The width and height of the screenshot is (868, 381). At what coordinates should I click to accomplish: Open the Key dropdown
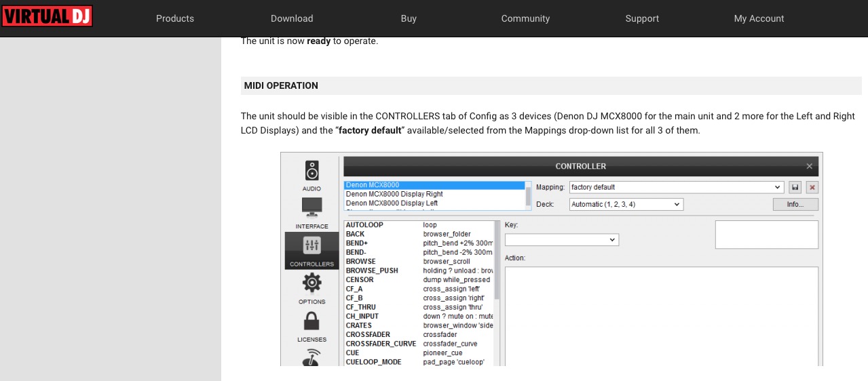(562, 240)
